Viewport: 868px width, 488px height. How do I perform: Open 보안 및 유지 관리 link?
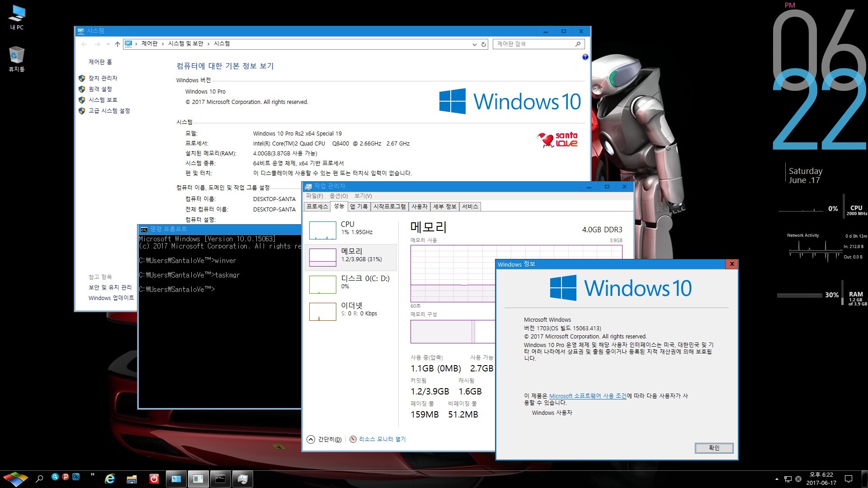coord(110,287)
